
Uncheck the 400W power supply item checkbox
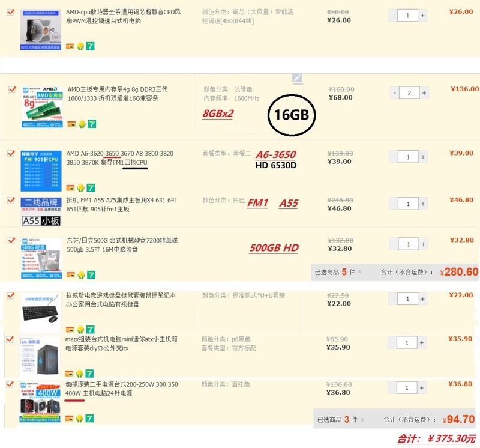point(10,384)
